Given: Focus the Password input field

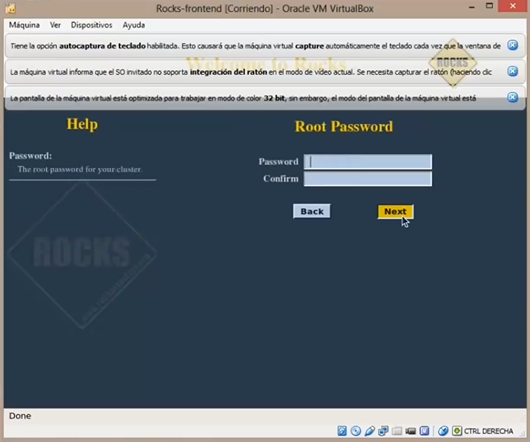Looking at the screenshot, I should (x=368, y=162).
